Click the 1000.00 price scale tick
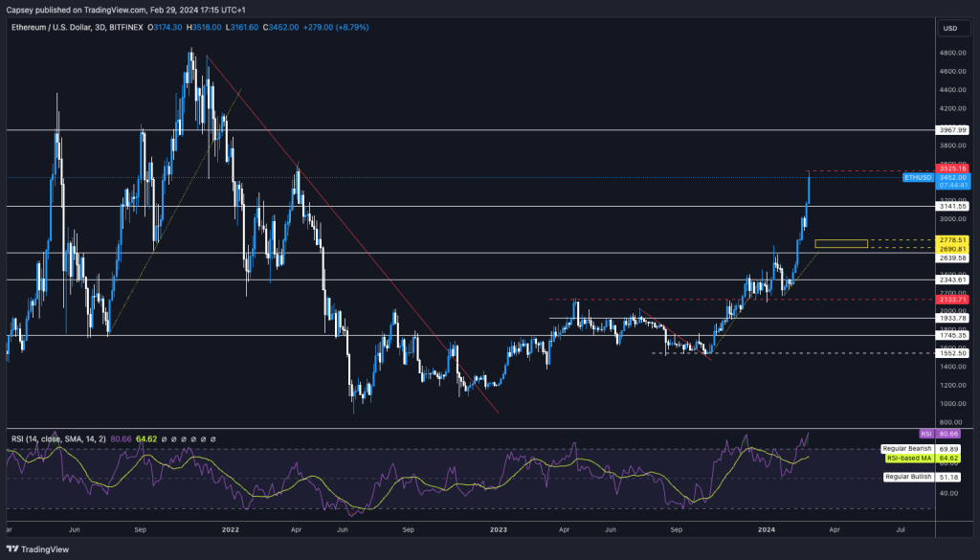The image size is (980, 560). [x=952, y=404]
